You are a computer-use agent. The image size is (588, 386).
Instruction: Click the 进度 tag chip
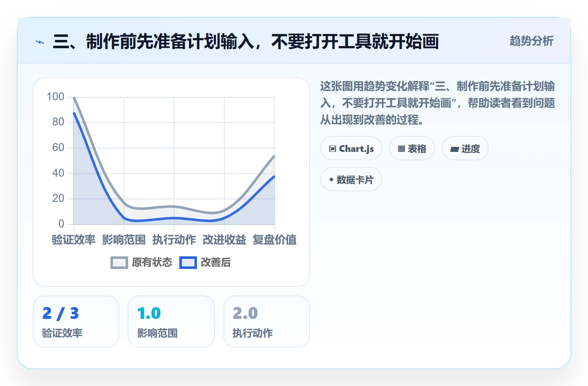(465, 149)
